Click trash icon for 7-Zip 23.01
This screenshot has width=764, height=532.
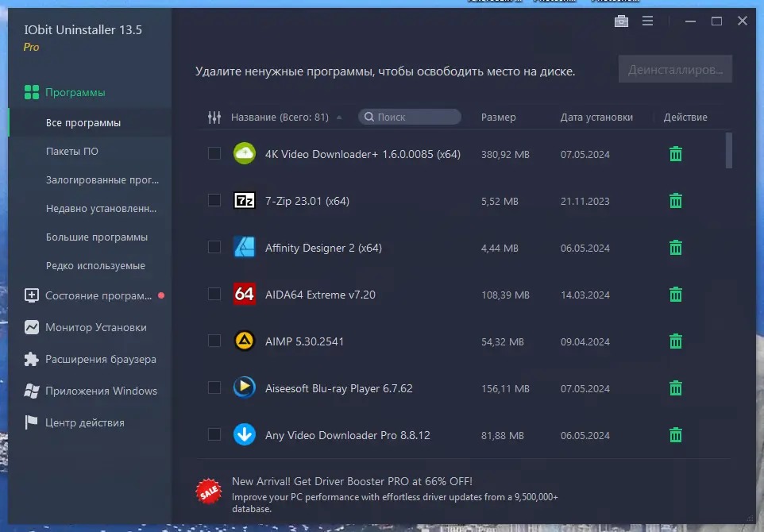tap(676, 201)
